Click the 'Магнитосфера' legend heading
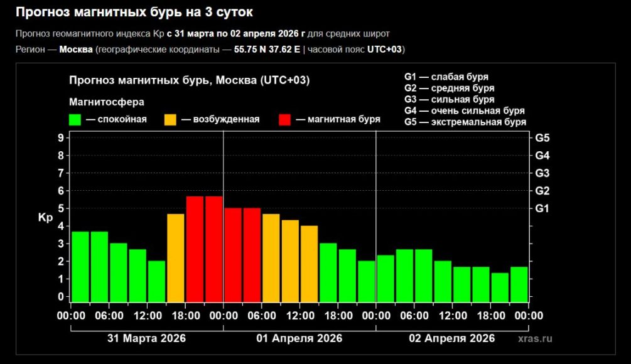This screenshot has height=364, width=631. point(106,101)
